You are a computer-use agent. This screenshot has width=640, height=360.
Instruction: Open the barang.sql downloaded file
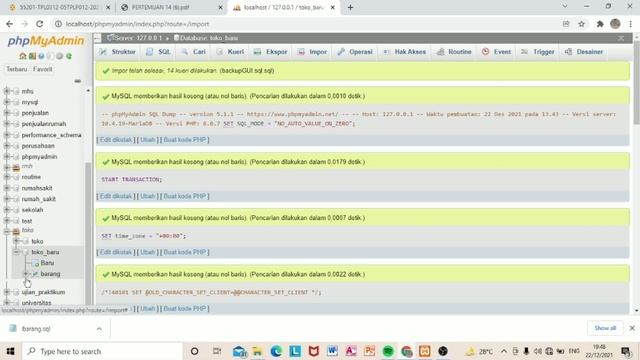[36, 329]
